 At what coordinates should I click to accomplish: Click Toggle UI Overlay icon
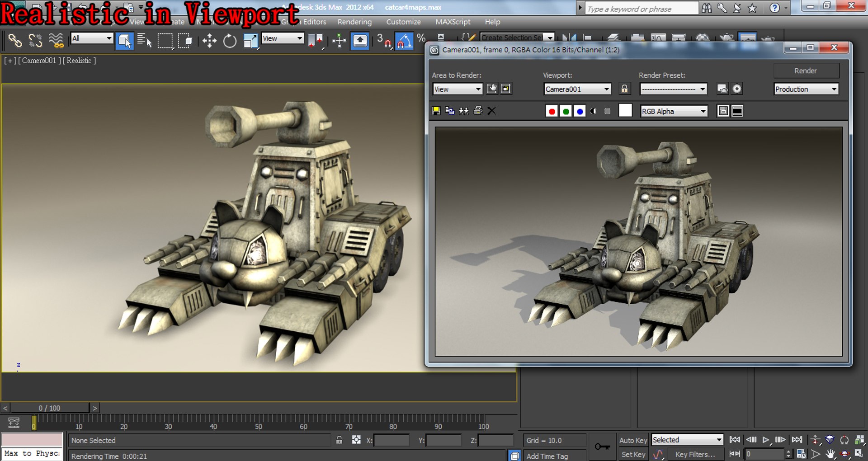tap(723, 111)
